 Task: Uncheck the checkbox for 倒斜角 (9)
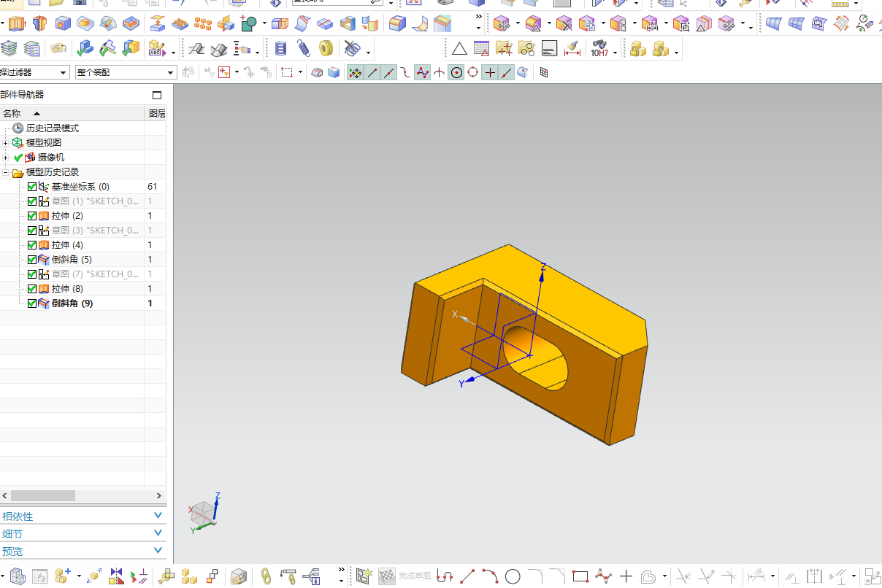tap(32, 303)
